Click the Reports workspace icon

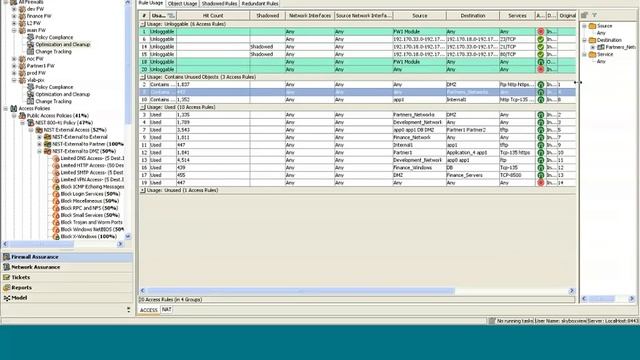pos(7,288)
